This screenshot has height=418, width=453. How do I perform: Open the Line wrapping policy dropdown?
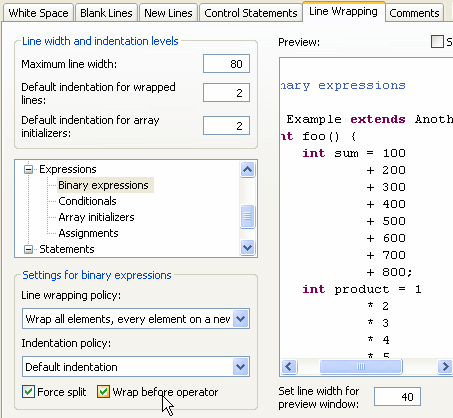[x=241, y=319]
